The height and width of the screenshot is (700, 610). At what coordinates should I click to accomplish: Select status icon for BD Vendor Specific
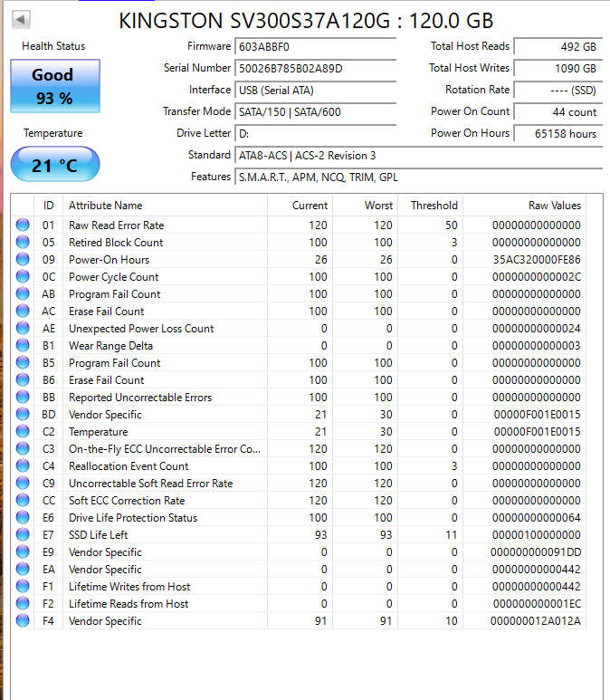click(23, 414)
